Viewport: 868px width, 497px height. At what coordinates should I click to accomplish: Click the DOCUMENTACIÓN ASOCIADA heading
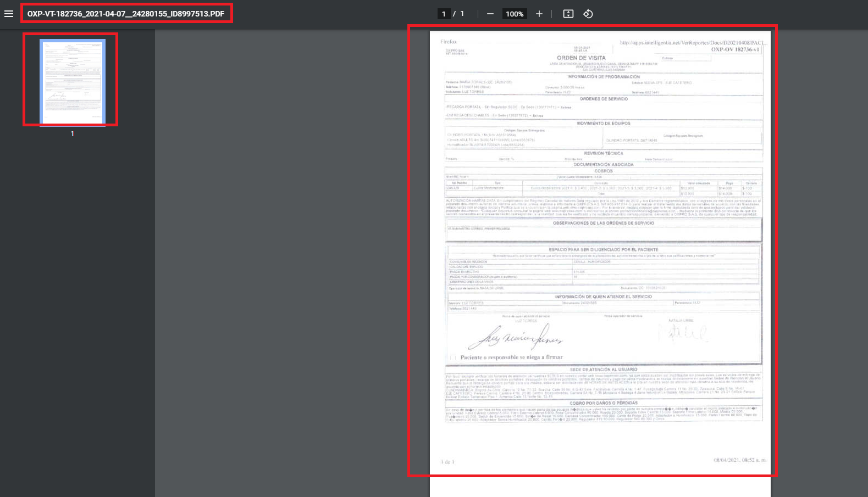click(604, 164)
